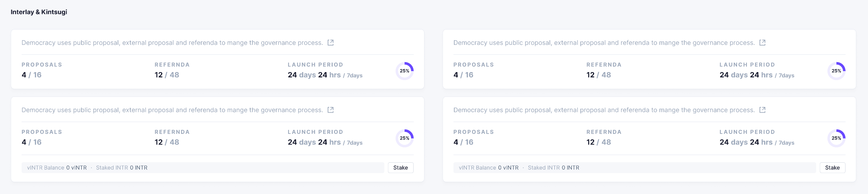
Task: Click the 25% progress ring on top-right card
Action: point(836,70)
